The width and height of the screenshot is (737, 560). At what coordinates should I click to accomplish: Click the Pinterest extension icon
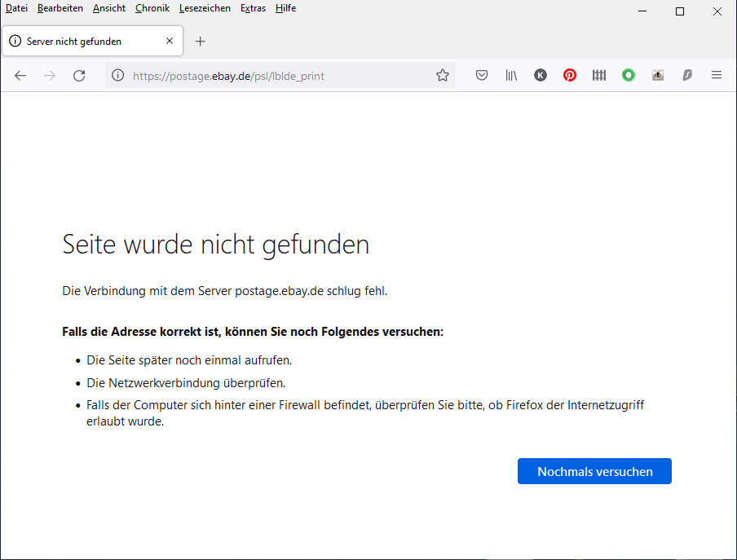pyautogui.click(x=570, y=76)
